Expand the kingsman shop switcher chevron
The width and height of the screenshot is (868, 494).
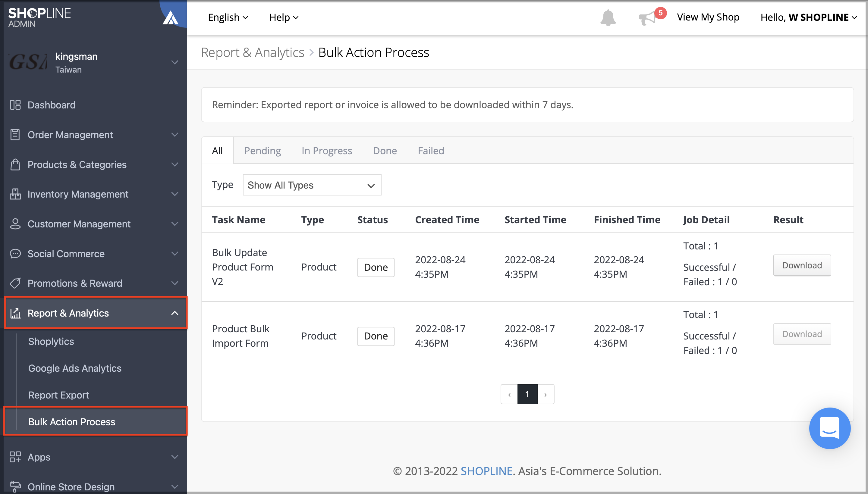(x=175, y=62)
